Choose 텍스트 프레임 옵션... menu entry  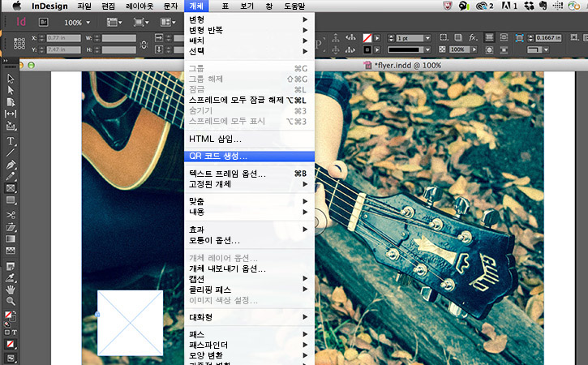tap(249, 174)
